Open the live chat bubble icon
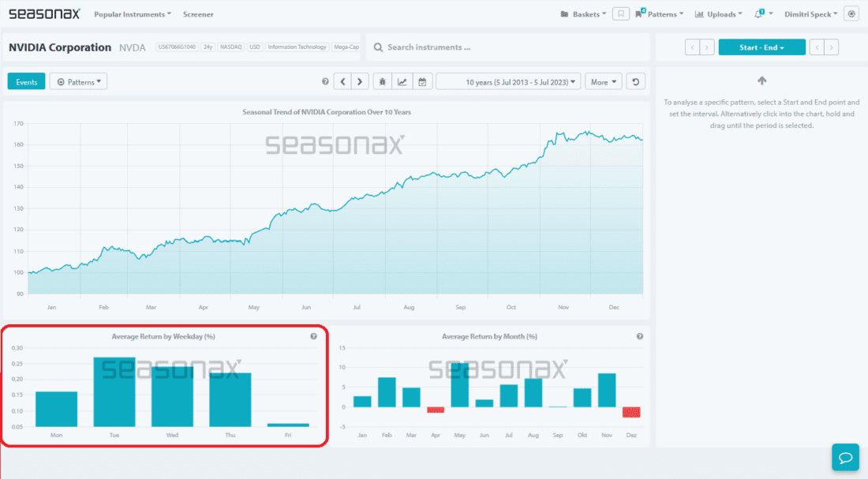The width and height of the screenshot is (868, 479). pos(844,458)
